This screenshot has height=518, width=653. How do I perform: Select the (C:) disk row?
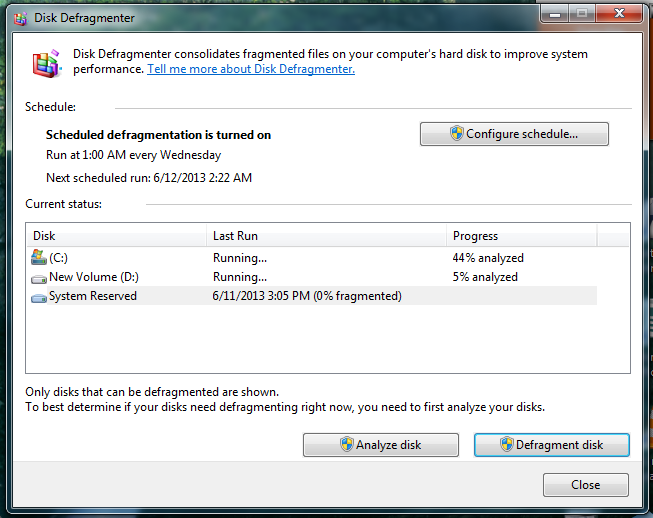coord(313,258)
